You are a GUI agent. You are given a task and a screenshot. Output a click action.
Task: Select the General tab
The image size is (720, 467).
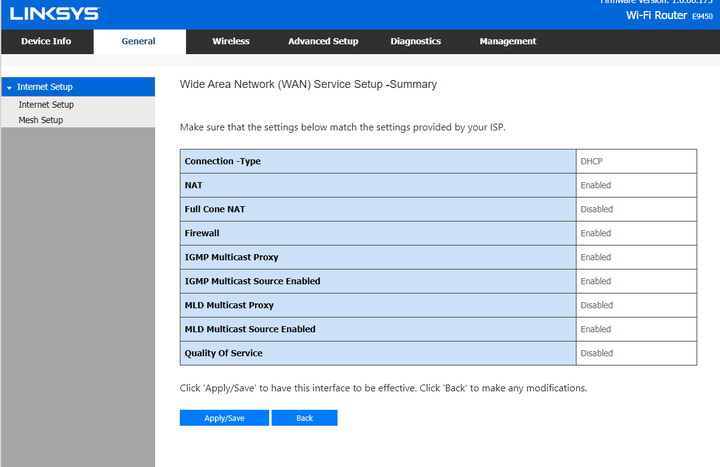click(x=139, y=41)
